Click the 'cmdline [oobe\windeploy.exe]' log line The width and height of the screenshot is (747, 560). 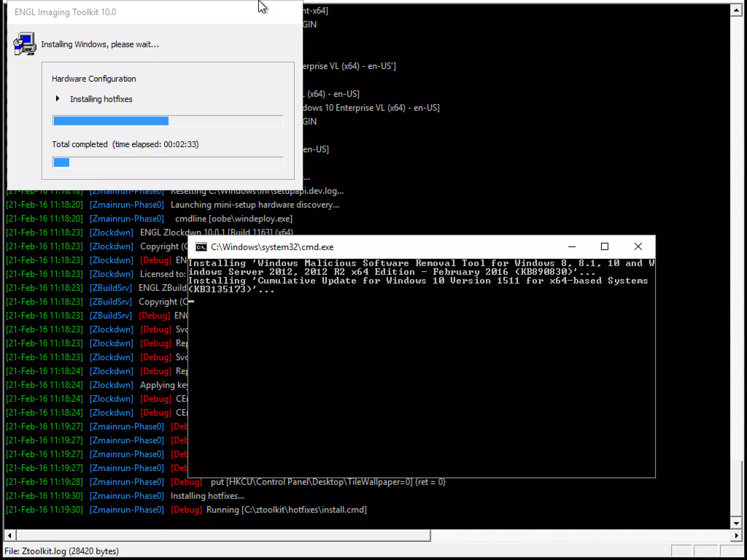point(233,219)
